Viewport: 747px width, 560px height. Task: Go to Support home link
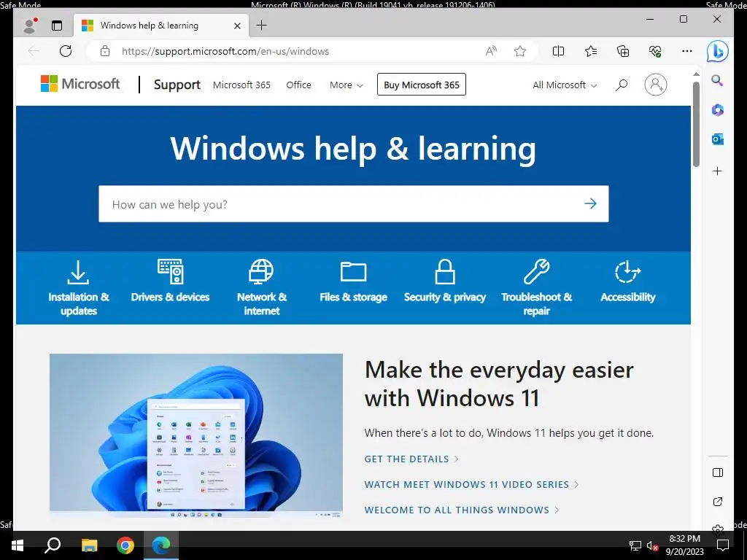pyautogui.click(x=177, y=85)
